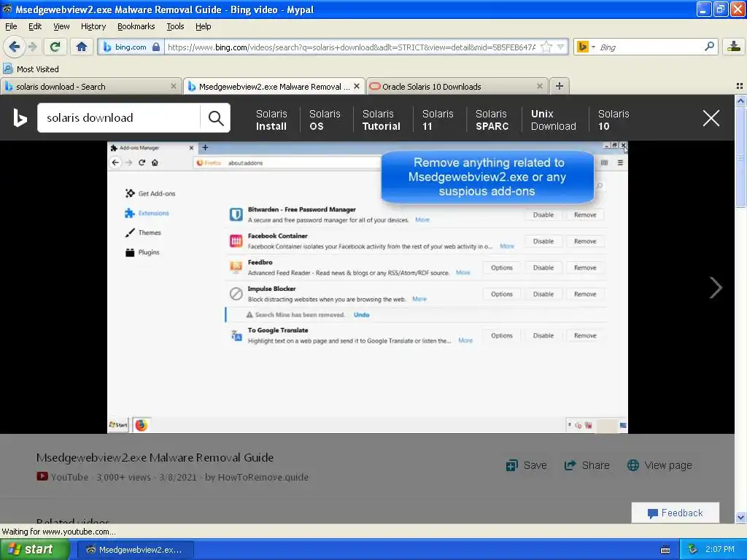Viewport: 747px width, 560px height.
Task: Click the Msedgewebview2.exe Malware Removal Guide title
Action: coord(155,458)
